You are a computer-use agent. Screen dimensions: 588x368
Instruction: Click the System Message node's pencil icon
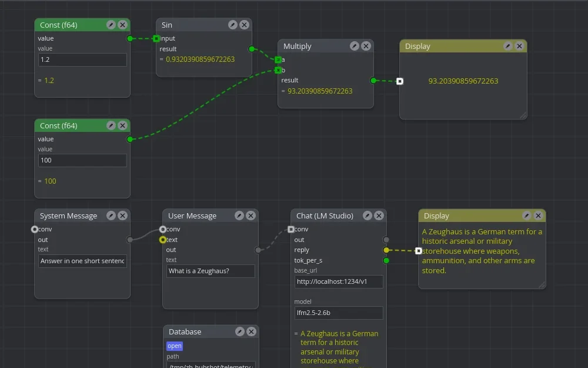tap(111, 216)
